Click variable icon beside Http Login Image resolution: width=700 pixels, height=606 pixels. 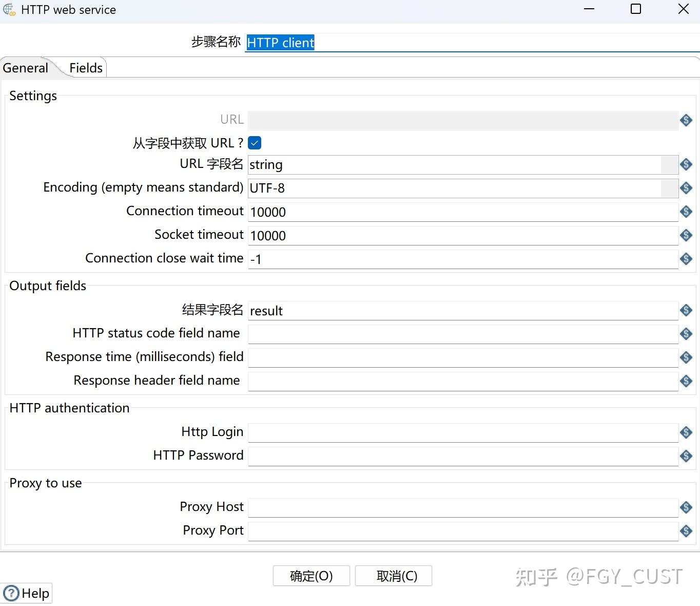pos(686,432)
